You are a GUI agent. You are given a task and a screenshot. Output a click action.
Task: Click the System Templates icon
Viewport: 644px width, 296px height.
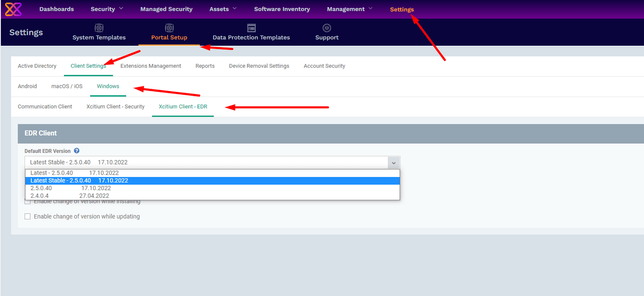pyautogui.click(x=99, y=28)
